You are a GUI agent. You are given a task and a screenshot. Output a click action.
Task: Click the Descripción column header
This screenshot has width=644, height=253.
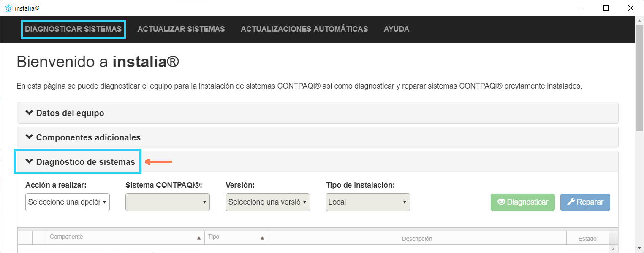(417, 239)
